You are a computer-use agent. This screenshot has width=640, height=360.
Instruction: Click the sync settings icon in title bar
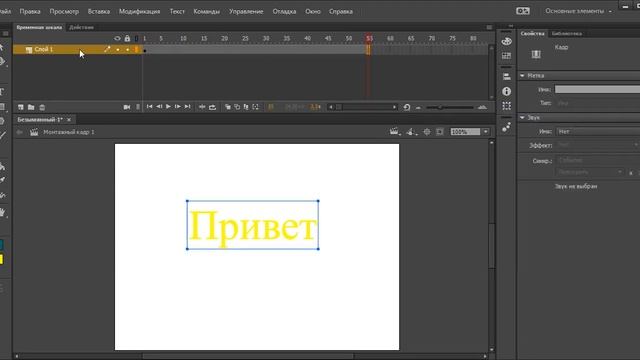(523, 11)
